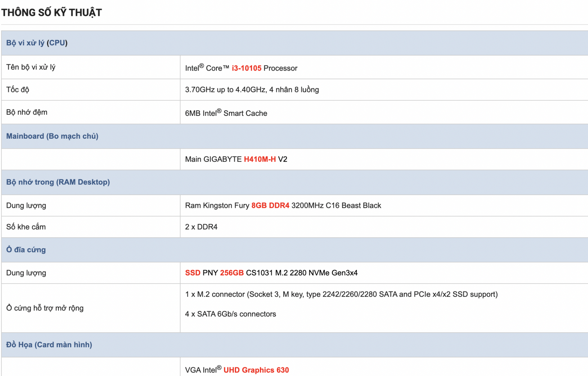Open the H410M-H mainboard link
Image resolution: width=588 pixels, height=376 pixels.
coord(260,159)
